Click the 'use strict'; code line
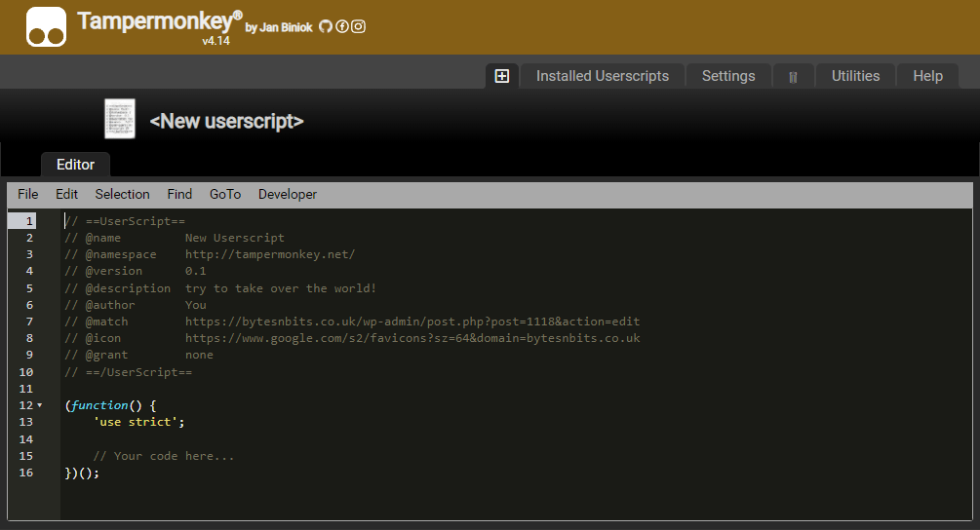 138,422
